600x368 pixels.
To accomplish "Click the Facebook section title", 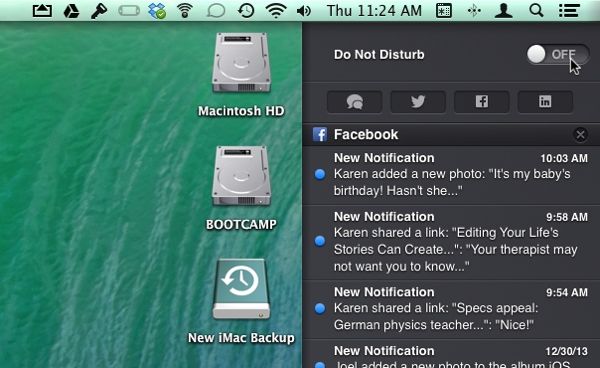I will coord(366,135).
